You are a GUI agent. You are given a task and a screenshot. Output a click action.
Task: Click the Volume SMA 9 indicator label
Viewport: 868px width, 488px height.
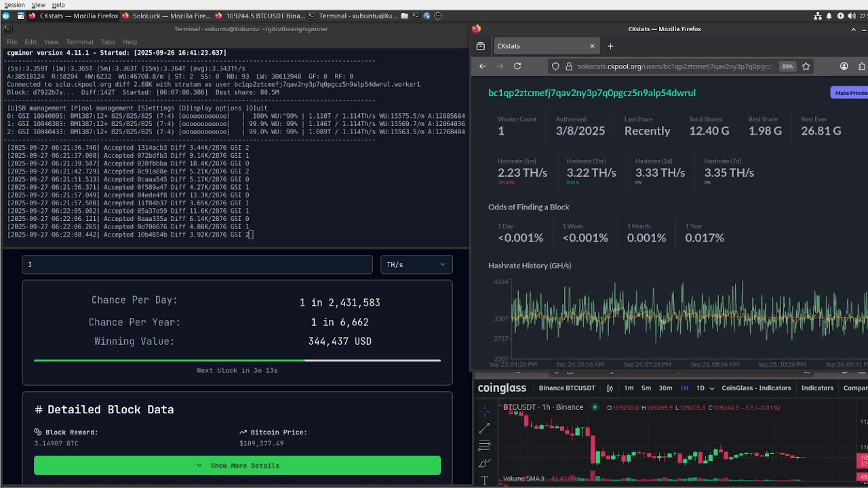pos(523,479)
